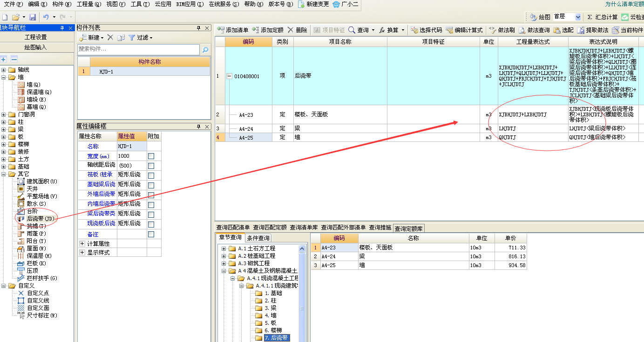Click 添加清单 toolbar button
The image size is (644, 342).
(x=233, y=30)
